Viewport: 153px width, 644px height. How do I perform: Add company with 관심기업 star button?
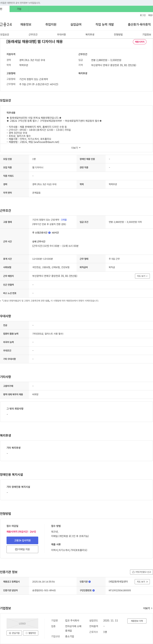[x=14, y=633]
